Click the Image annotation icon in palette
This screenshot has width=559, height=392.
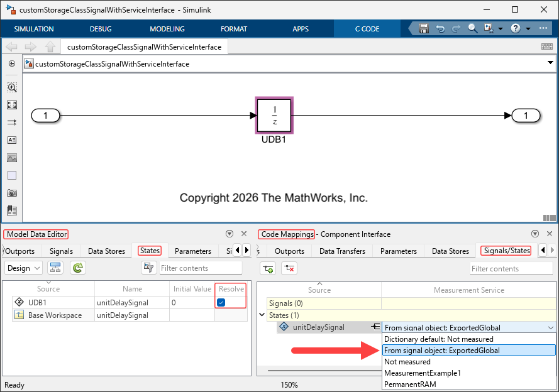click(x=12, y=158)
